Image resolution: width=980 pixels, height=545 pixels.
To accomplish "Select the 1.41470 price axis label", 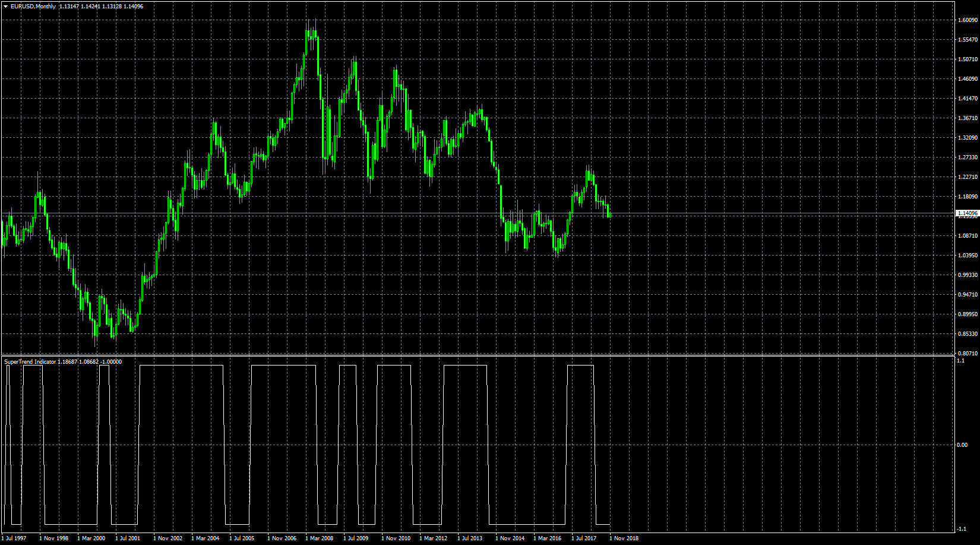I will [968, 99].
